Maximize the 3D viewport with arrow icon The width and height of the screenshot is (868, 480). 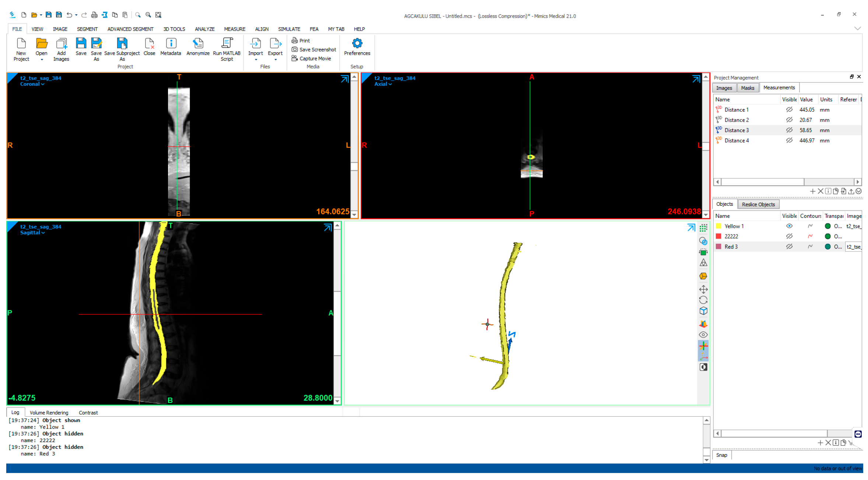[x=691, y=228]
